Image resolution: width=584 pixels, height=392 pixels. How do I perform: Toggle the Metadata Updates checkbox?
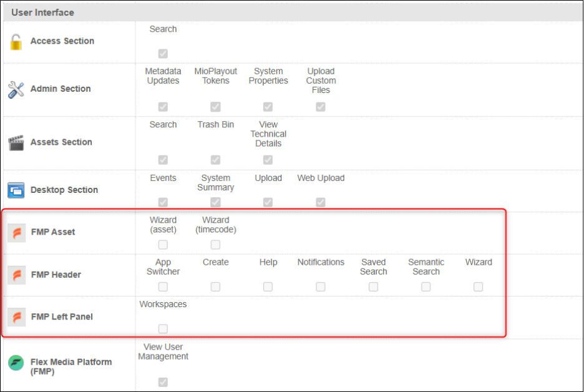tap(163, 107)
